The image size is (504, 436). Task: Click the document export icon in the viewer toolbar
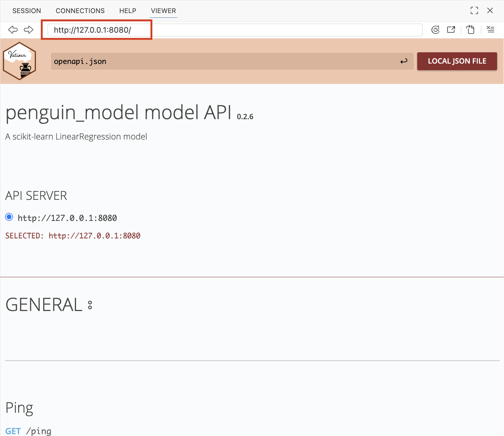point(471,30)
